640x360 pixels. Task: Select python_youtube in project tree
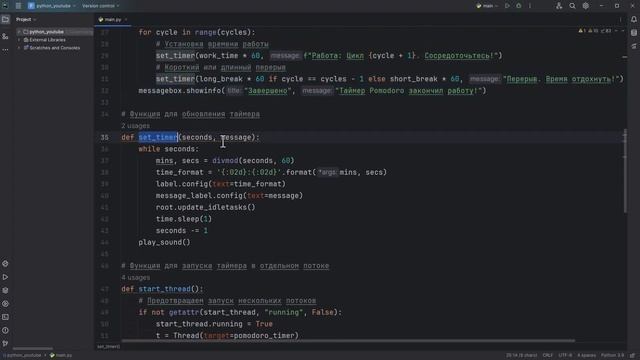coord(46,32)
